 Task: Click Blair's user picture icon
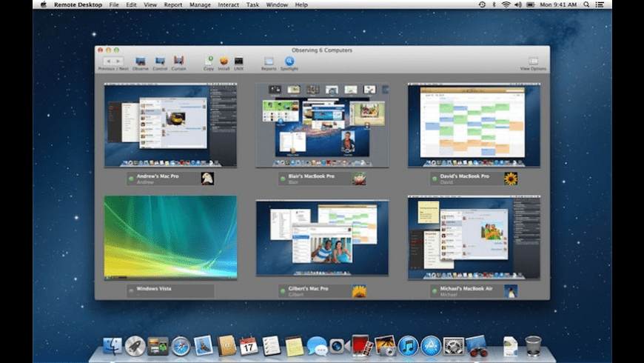tap(359, 179)
